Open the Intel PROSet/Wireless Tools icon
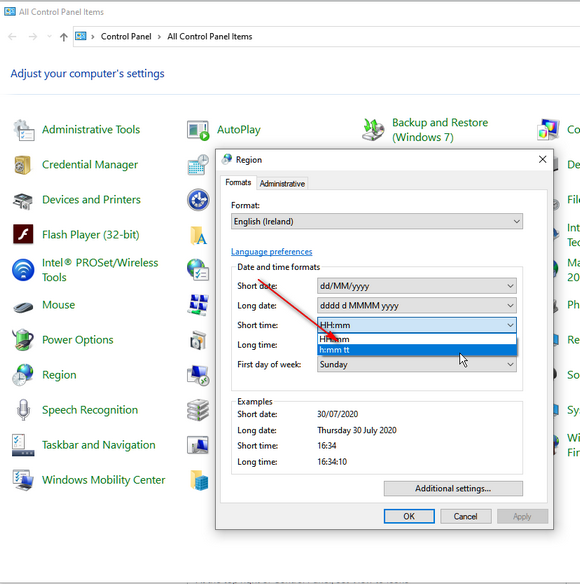The image size is (580, 584). [x=23, y=270]
